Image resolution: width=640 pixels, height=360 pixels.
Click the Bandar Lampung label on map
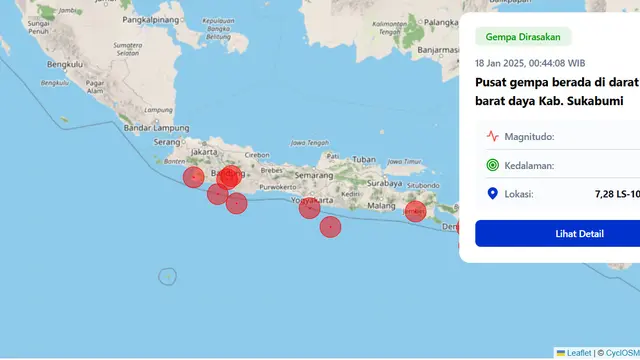tap(156, 128)
